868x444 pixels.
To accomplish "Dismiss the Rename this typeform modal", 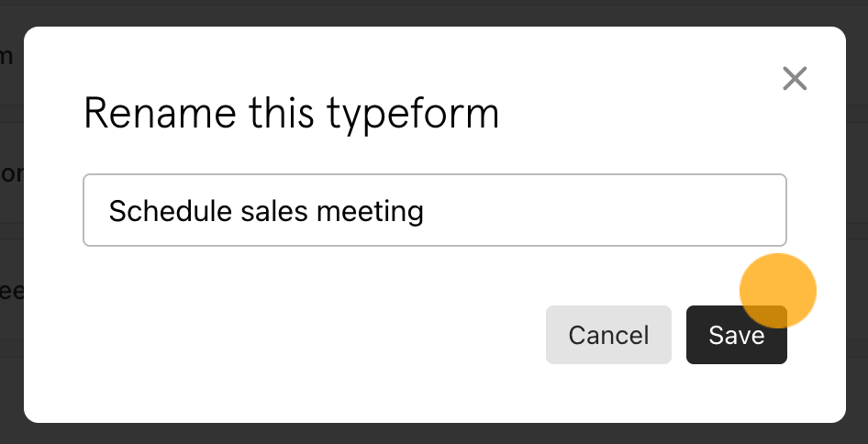I will [795, 79].
